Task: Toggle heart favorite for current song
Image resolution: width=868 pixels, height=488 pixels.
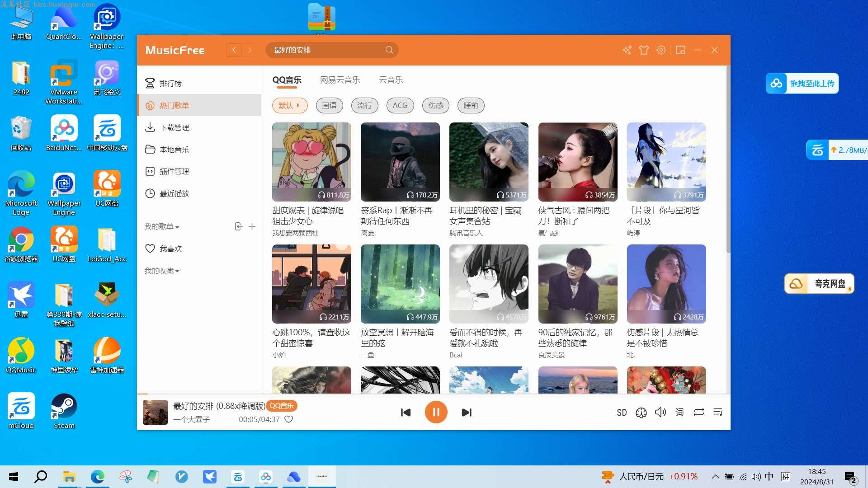Action: coord(288,419)
